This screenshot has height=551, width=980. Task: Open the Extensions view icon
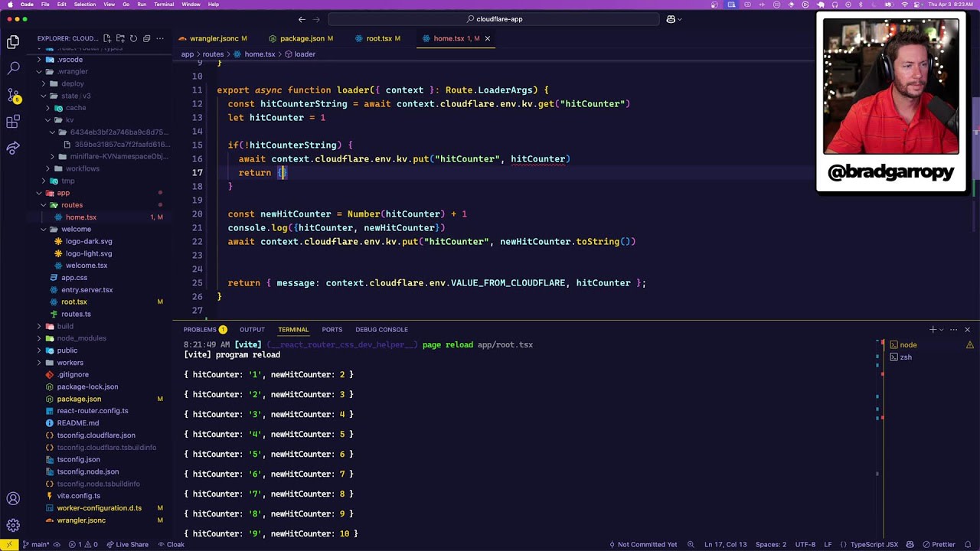coord(13,122)
